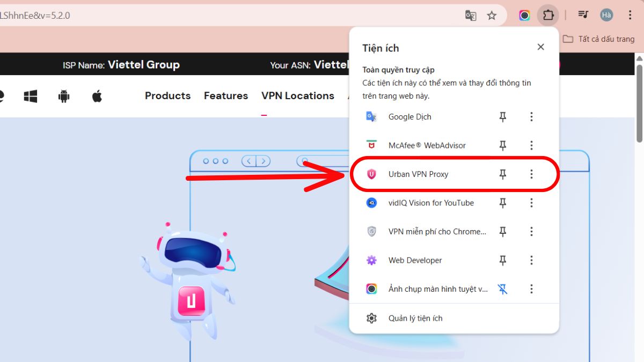
Task: Launch the Urban VPN Proxy extension
Action: pyautogui.click(x=419, y=174)
